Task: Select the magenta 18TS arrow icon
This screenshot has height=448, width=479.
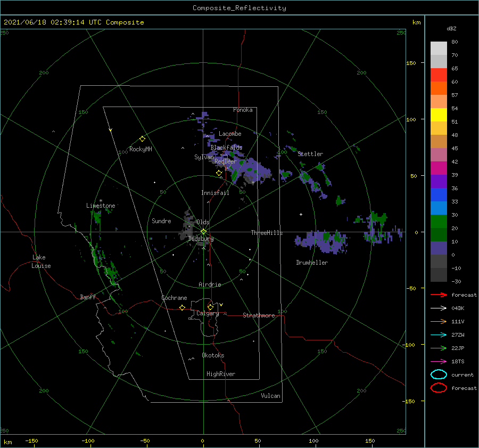Action: [439, 362]
